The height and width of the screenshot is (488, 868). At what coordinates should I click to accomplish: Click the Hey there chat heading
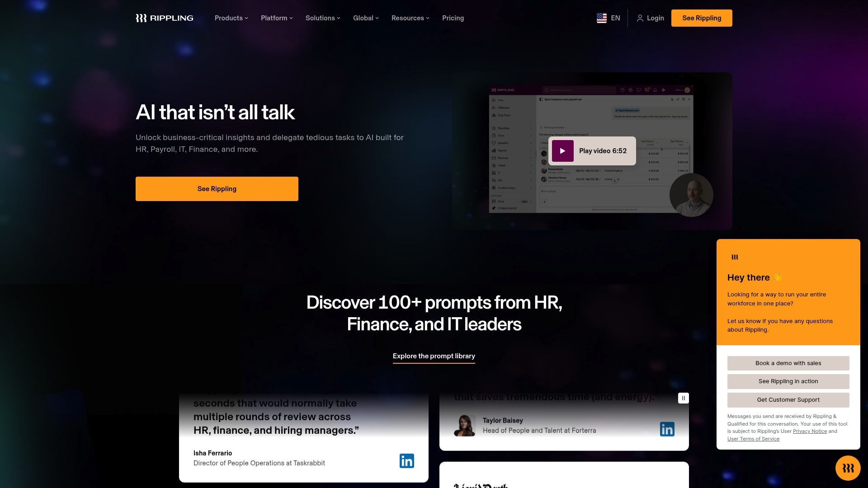[755, 277]
